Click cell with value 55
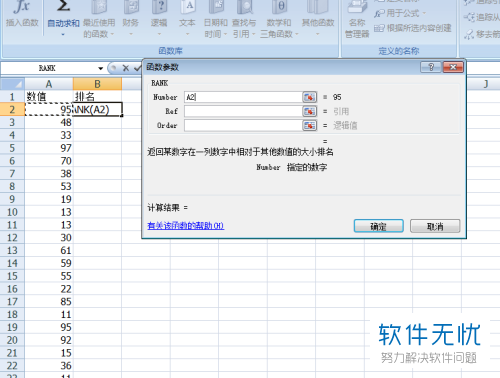Image resolution: width=500 pixels, height=378 pixels. [x=49, y=276]
